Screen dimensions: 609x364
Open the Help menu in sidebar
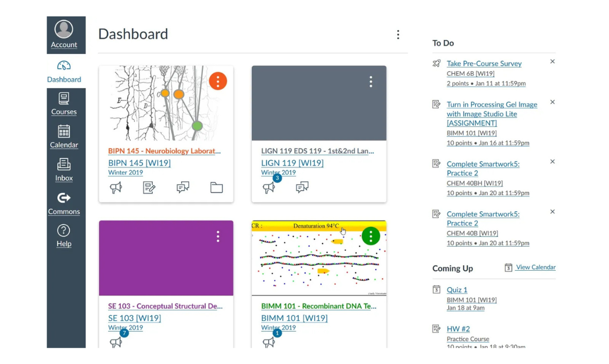[64, 235]
